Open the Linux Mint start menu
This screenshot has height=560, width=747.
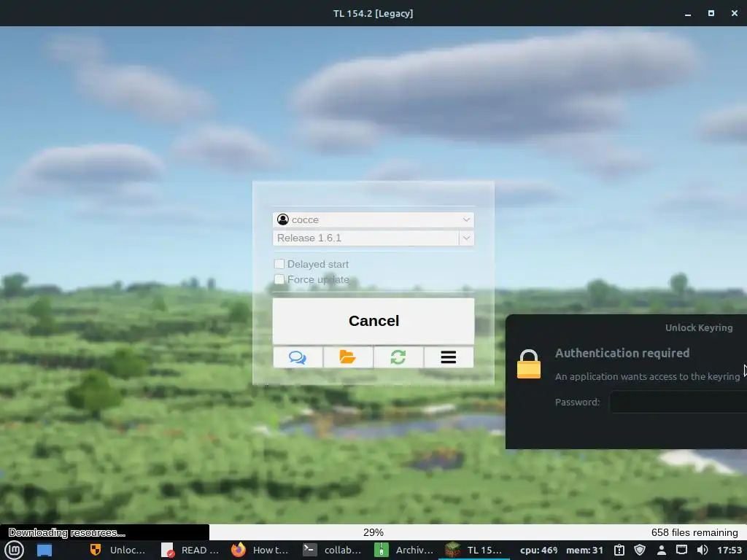(x=14, y=550)
